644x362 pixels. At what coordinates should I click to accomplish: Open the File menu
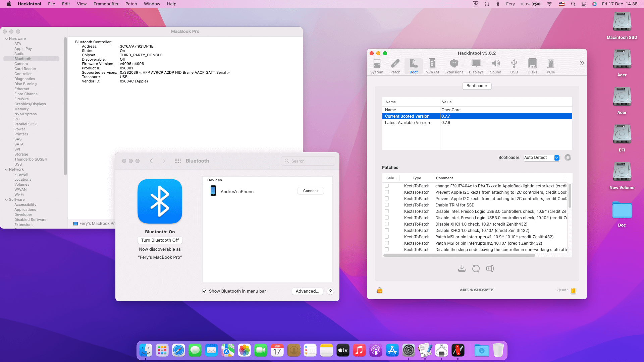(51, 4)
